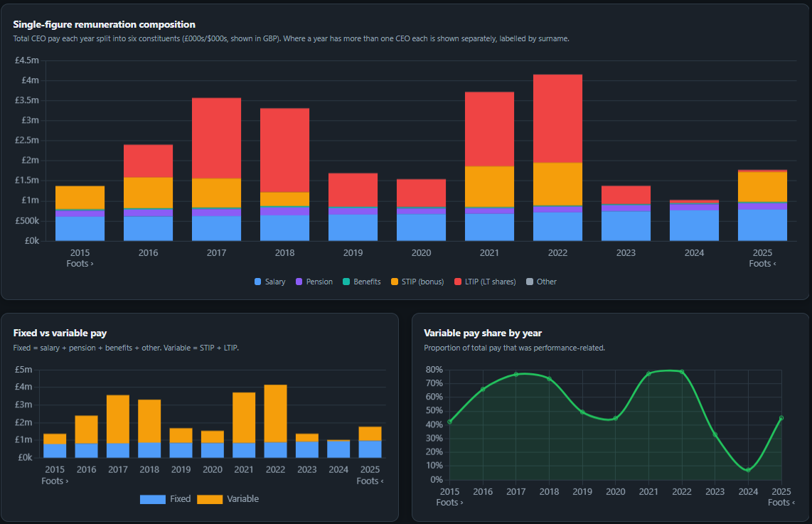This screenshot has height=524, width=812.
Task: Toggle the Other series legend entry
Action: click(541, 282)
